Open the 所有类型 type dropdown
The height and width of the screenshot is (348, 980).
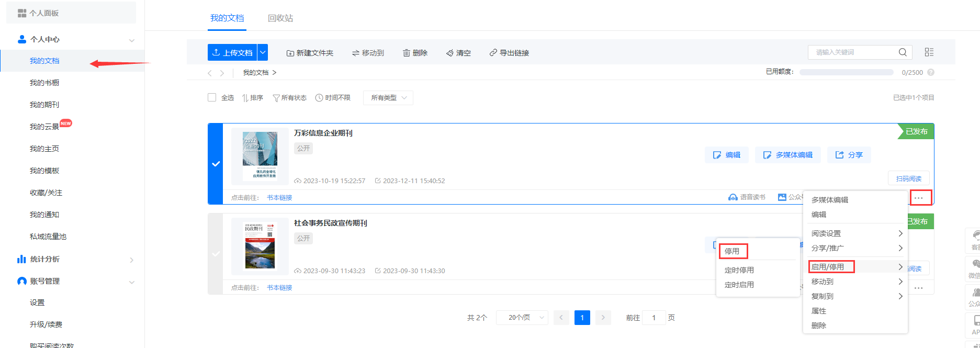click(x=388, y=98)
